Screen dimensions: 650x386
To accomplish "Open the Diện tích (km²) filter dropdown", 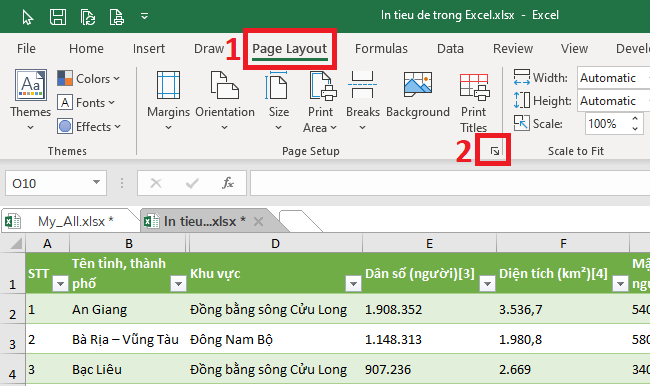I will pyautogui.click(x=621, y=284).
